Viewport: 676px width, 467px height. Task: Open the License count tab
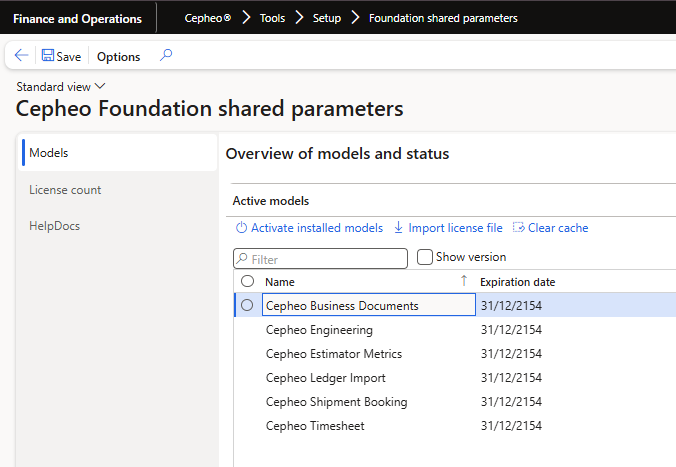[x=65, y=190]
